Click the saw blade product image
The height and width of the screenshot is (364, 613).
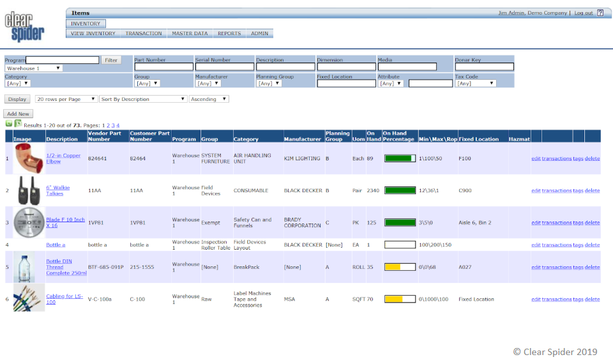29,222
